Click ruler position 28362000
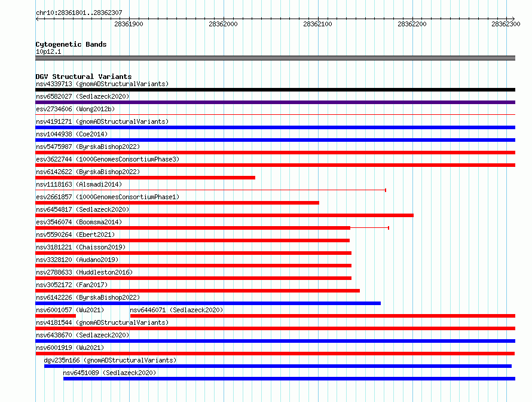Screen dimensions: 532x402 [223, 24]
